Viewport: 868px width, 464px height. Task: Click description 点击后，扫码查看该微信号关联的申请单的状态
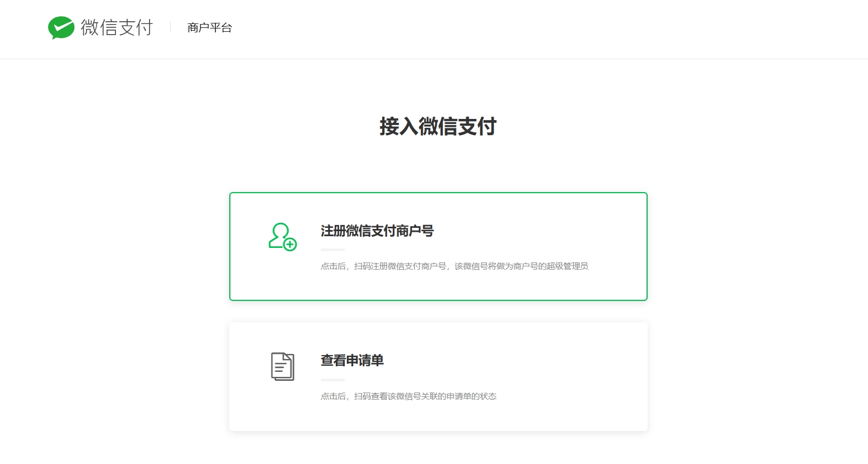(408, 396)
